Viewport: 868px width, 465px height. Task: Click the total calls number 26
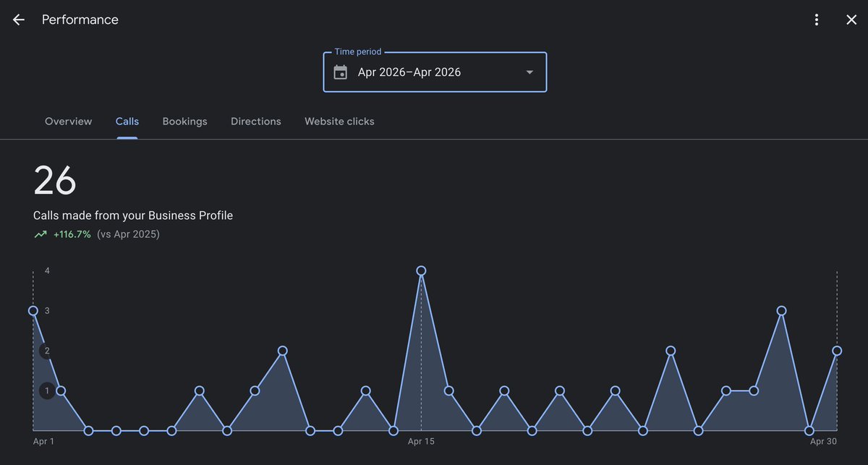pos(55,181)
